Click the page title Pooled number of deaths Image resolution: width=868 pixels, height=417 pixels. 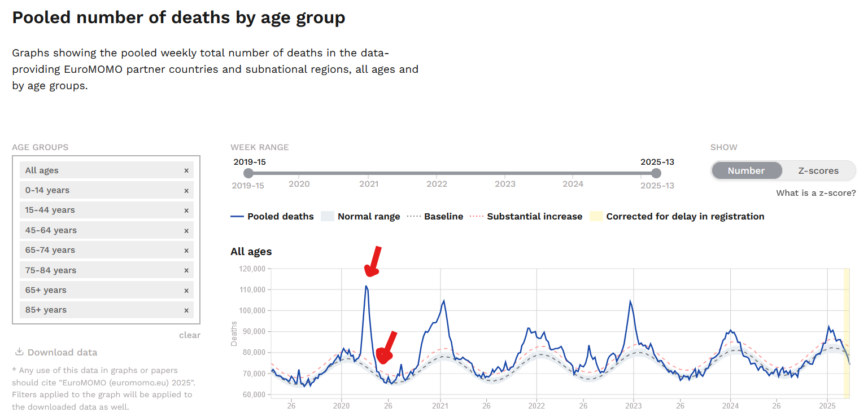coord(178,17)
